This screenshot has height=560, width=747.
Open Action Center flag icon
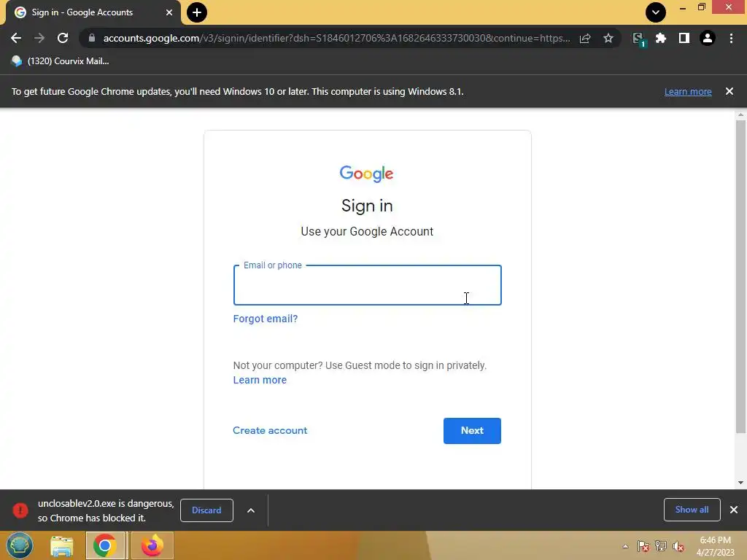(x=643, y=546)
